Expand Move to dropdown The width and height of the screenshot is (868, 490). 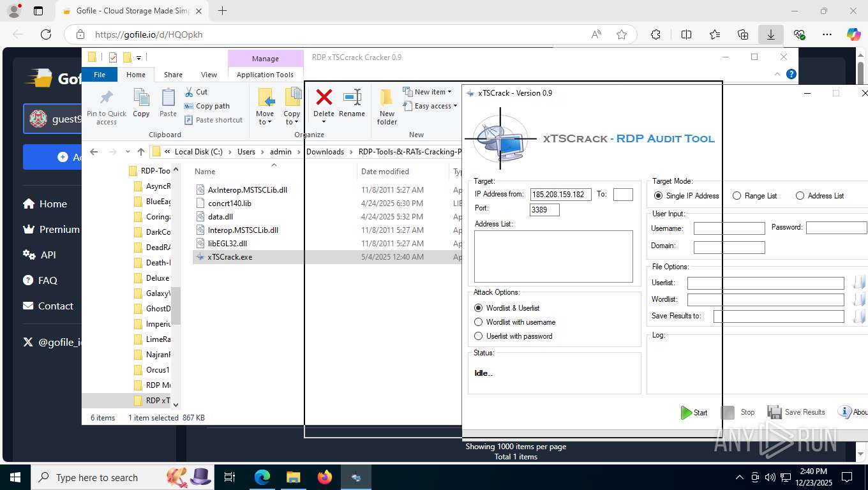point(265,118)
